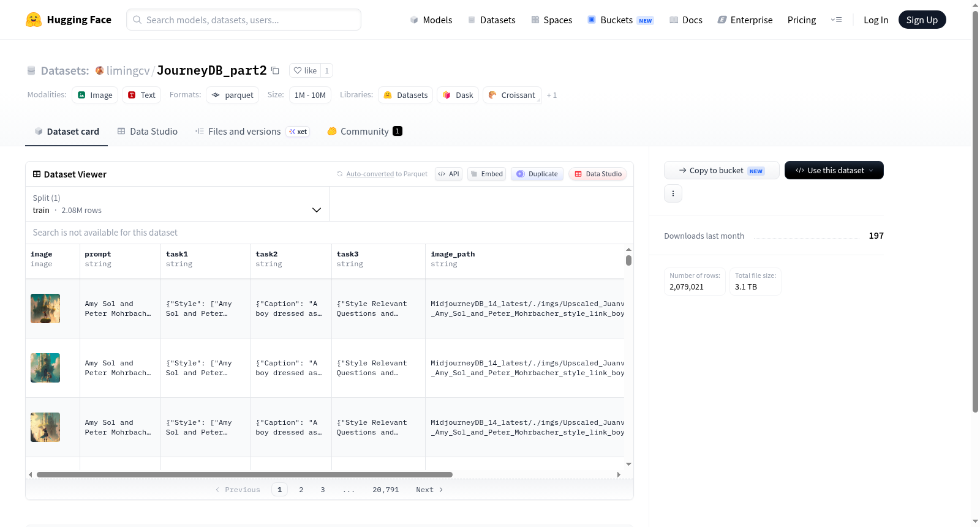Click the Embed viewer button
The width and height of the screenshot is (980, 527).
click(x=487, y=174)
